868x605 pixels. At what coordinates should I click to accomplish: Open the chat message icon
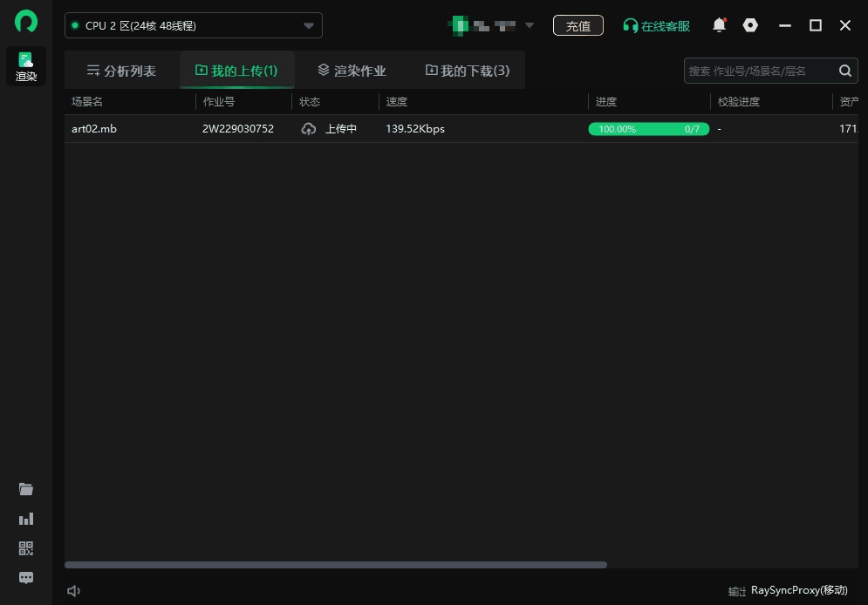(26, 577)
